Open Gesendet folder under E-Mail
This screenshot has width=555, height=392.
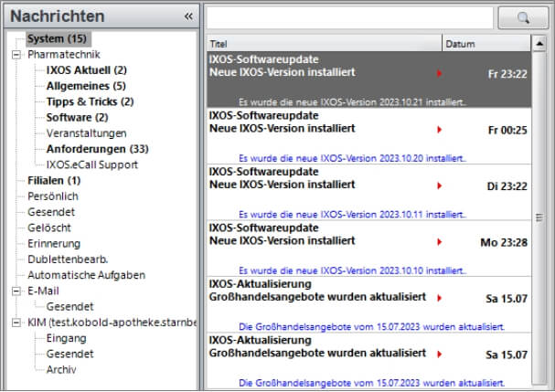pyautogui.click(x=69, y=307)
